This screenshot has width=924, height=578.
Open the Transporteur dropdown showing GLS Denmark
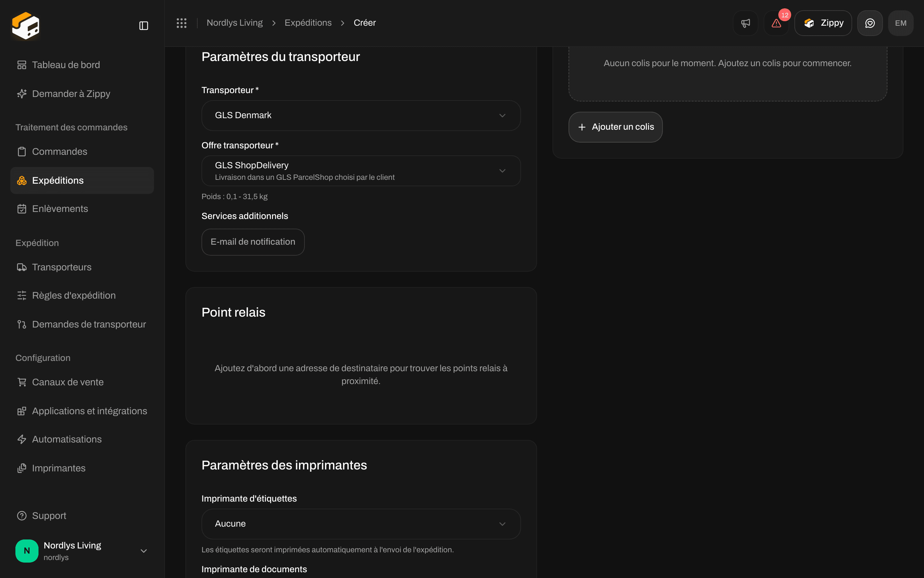click(361, 116)
